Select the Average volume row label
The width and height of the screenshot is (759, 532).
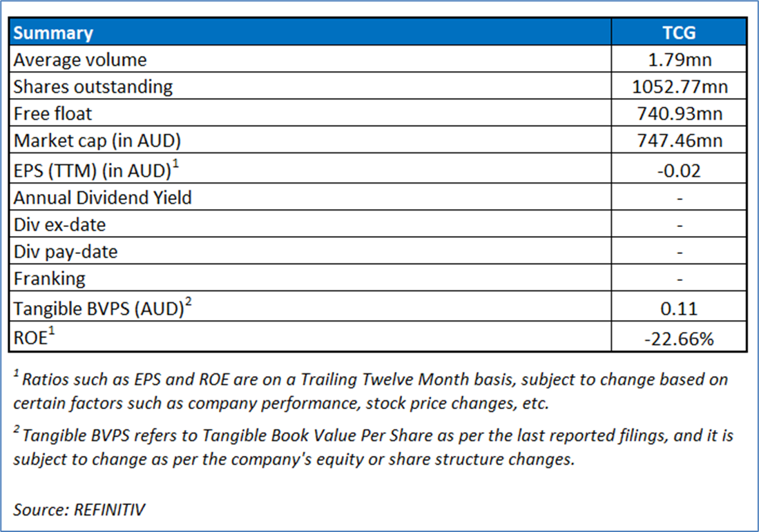point(80,60)
